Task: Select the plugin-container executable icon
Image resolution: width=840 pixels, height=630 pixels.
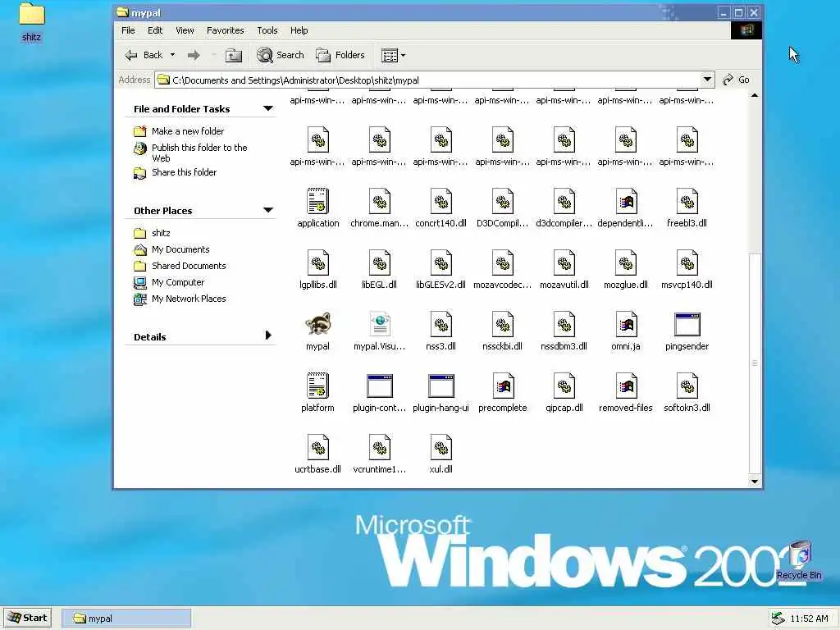Action: click(x=379, y=386)
